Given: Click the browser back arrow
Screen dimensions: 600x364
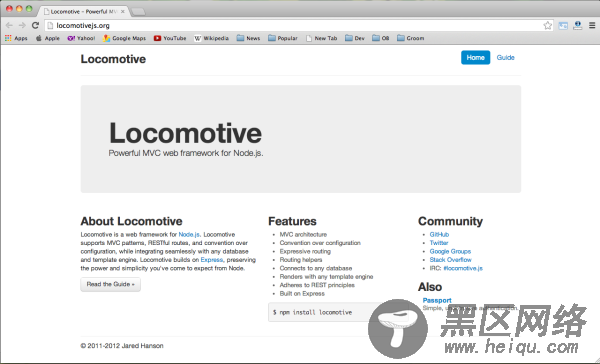Looking at the screenshot, I should coord(9,25).
